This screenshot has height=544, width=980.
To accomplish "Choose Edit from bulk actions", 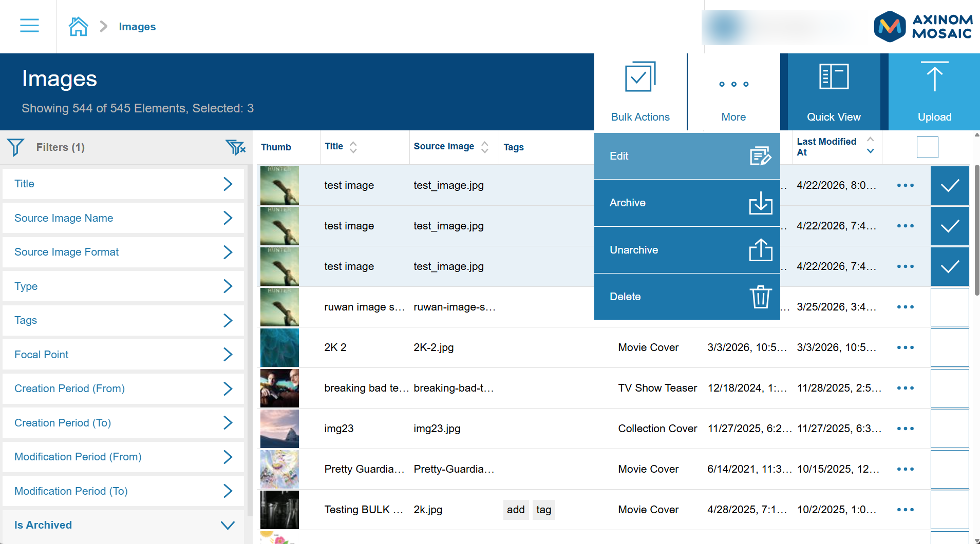I will coord(687,156).
